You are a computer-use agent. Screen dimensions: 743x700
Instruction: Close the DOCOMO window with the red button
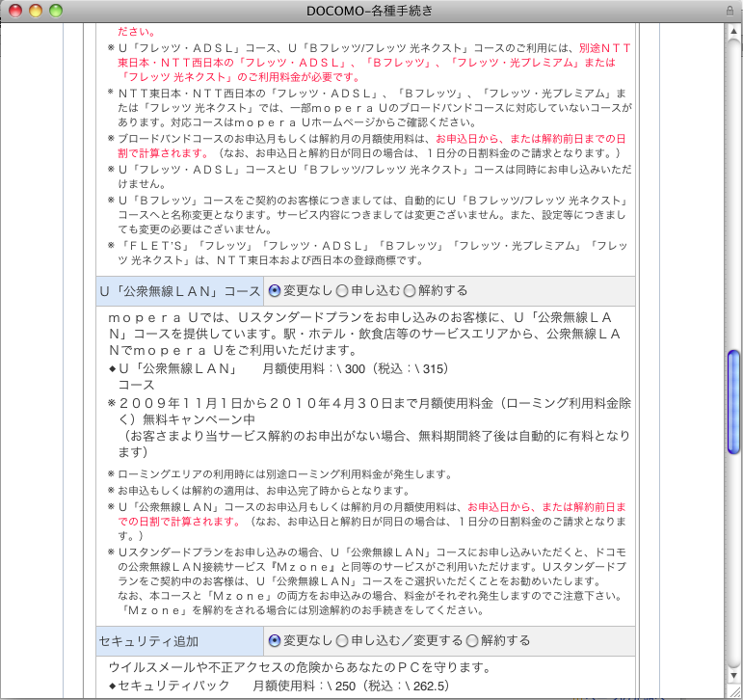[x=15, y=11]
